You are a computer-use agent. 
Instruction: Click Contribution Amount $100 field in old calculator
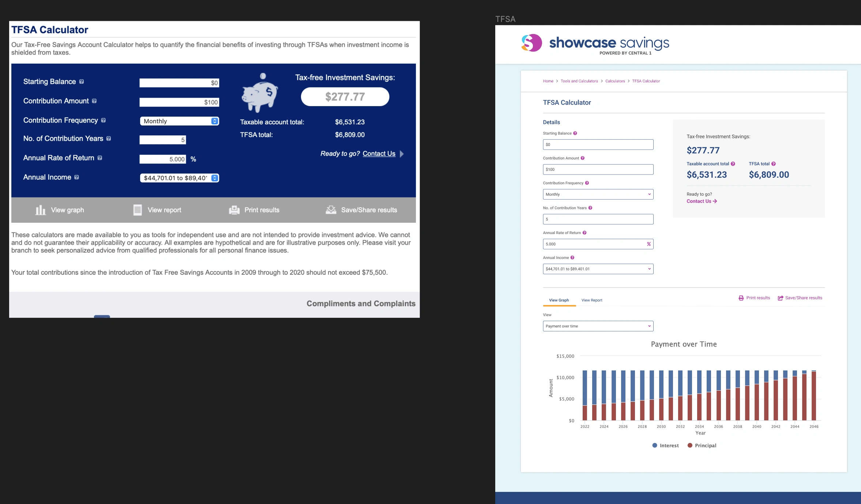[x=179, y=102]
